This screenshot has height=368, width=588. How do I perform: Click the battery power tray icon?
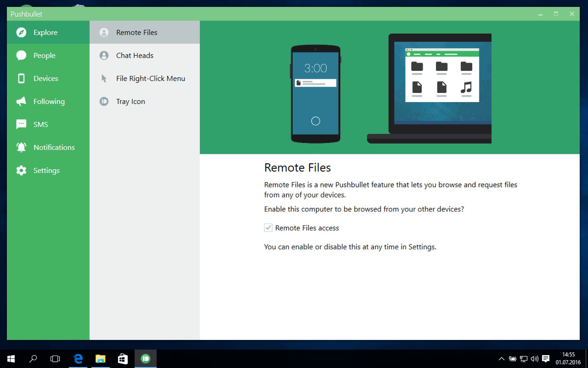click(512, 359)
